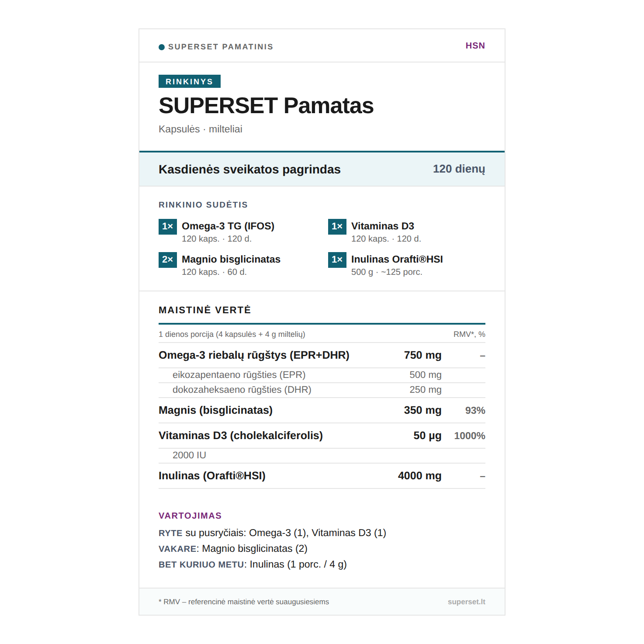The width and height of the screenshot is (644, 644).
Task: Click the 120 dienų duration text
Action: pos(459,169)
